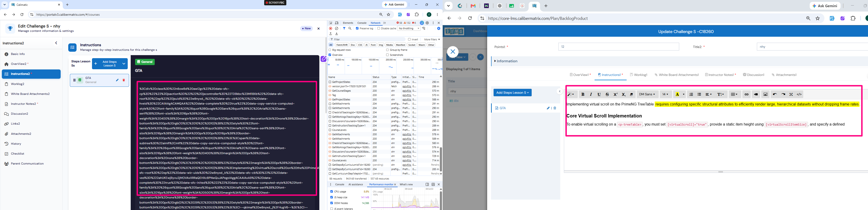Viewport: 868px width, 210px height.
Task: Open the Checklist sidebar item
Action: [x=18, y=154]
